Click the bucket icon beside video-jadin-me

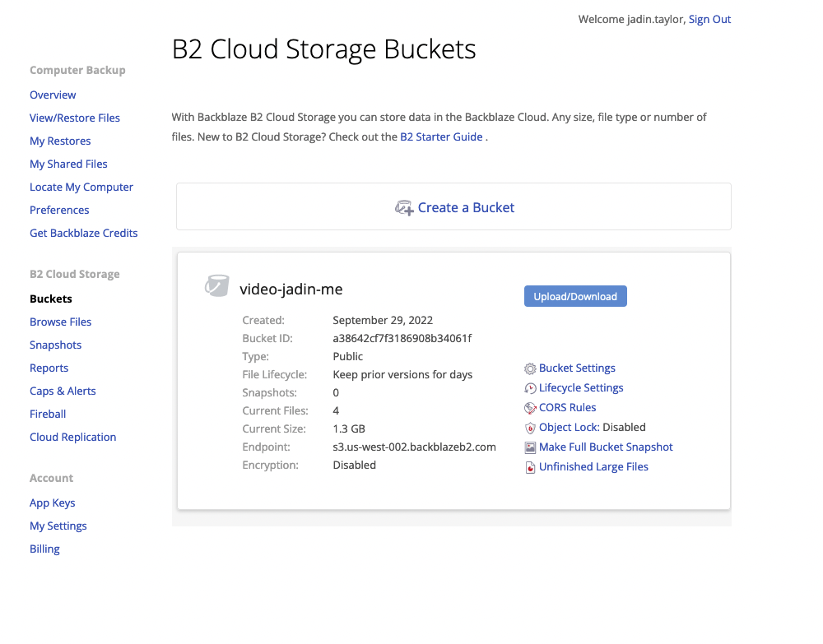[216, 286]
